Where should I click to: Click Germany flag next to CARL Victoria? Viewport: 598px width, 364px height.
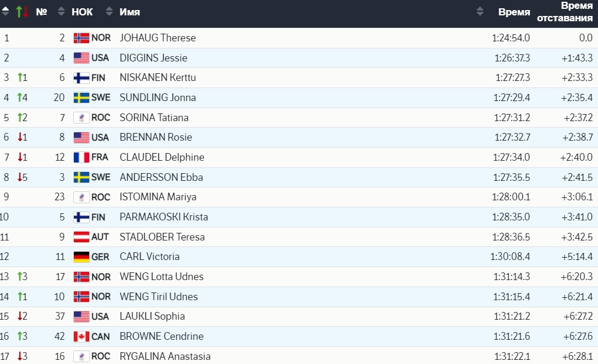pos(81,257)
